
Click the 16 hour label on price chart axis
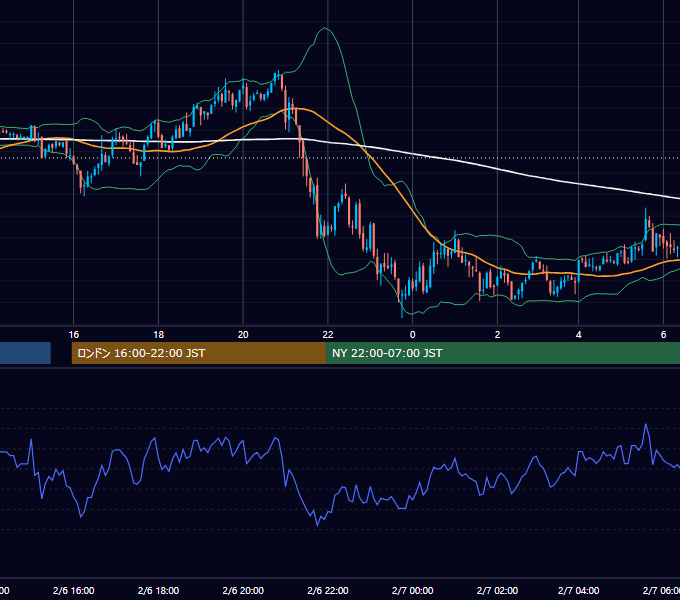[x=74, y=335]
